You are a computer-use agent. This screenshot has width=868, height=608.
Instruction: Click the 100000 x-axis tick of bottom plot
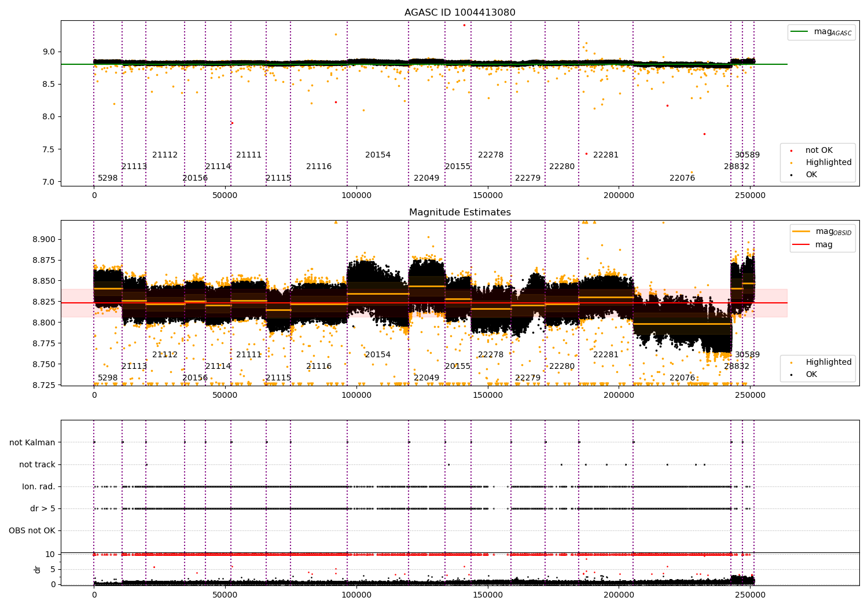[x=356, y=595]
